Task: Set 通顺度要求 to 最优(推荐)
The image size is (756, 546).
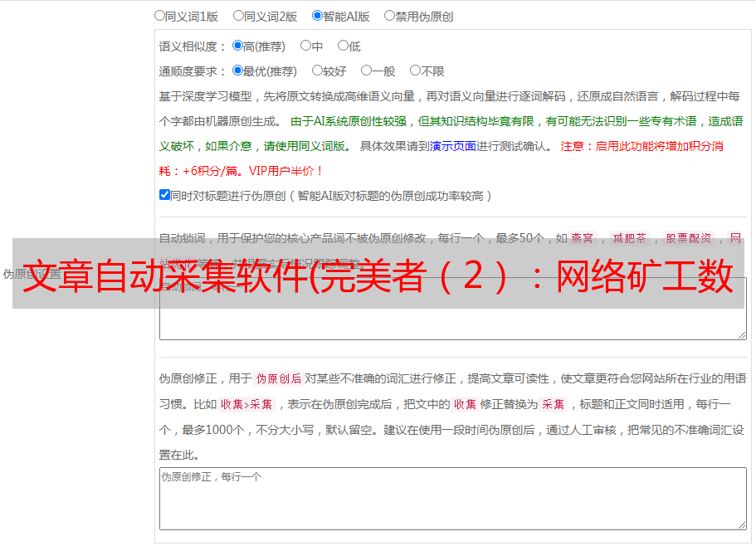Action: (x=237, y=71)
